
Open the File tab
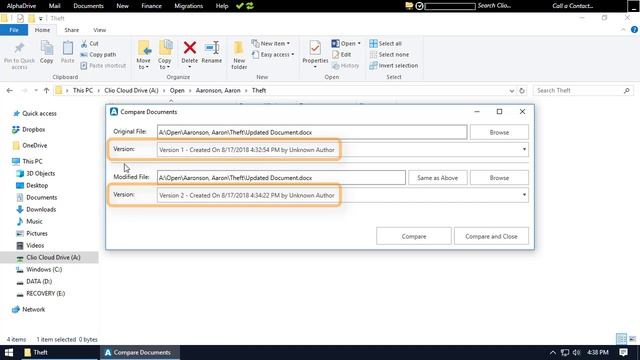pyautogui.click(x=14, y=30)
